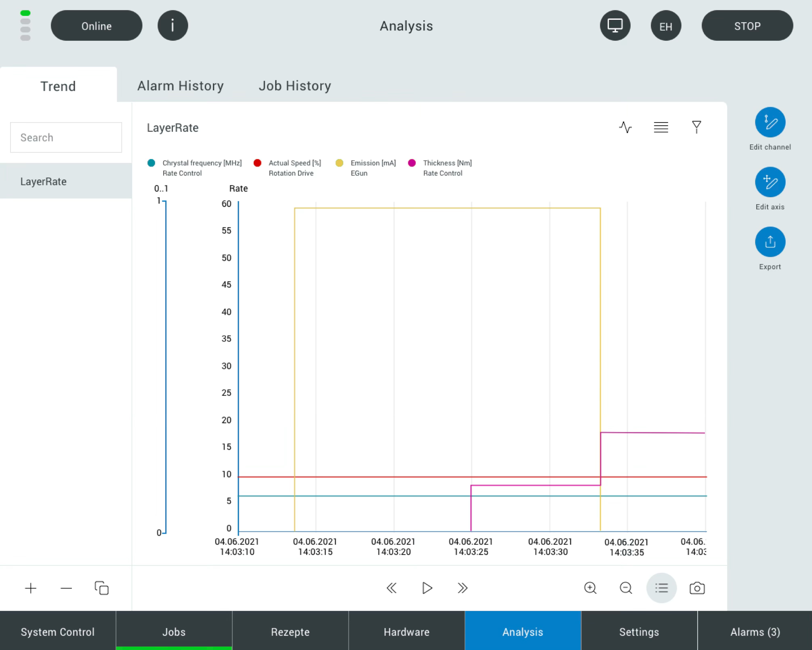The height and width of the screenshot is (650, 812).
Task: Click the monitor display icon in the header
Action: click(614, 26)
